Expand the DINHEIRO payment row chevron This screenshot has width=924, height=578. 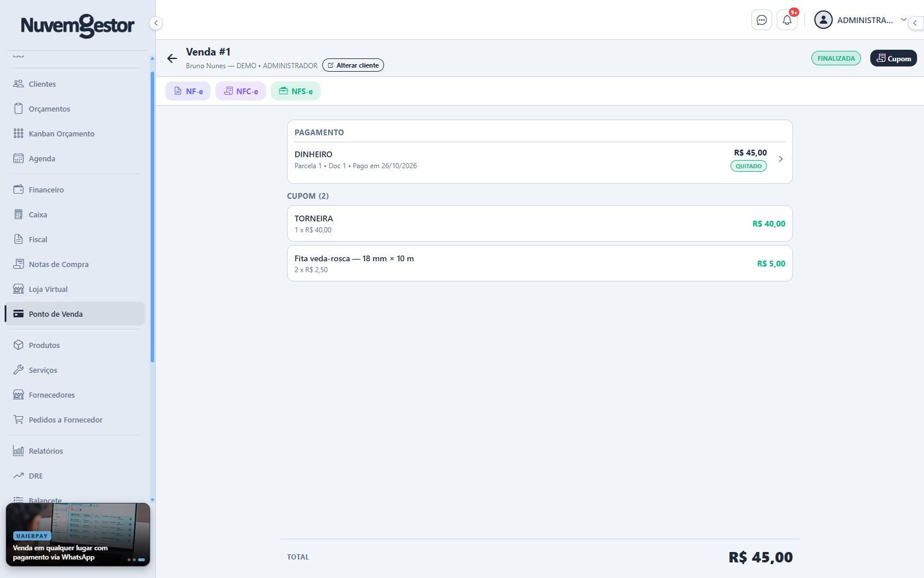coord(781,159)
